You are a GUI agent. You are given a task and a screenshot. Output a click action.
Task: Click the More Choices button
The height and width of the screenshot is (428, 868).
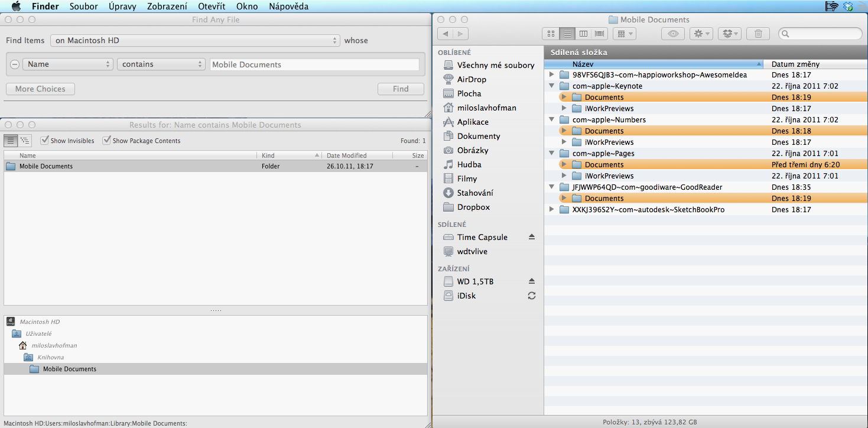pos(40,89)
